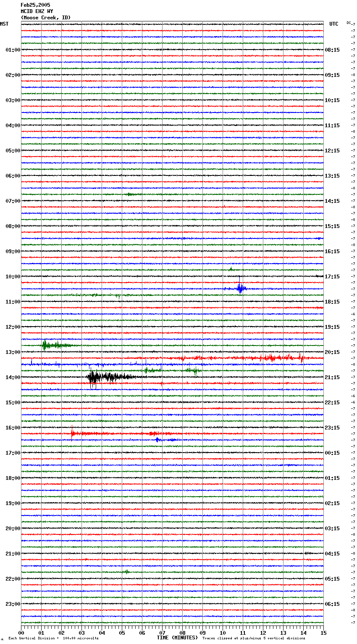
Task: Select the station code "MCID EHZ WY"
Action: coord(37,11)
